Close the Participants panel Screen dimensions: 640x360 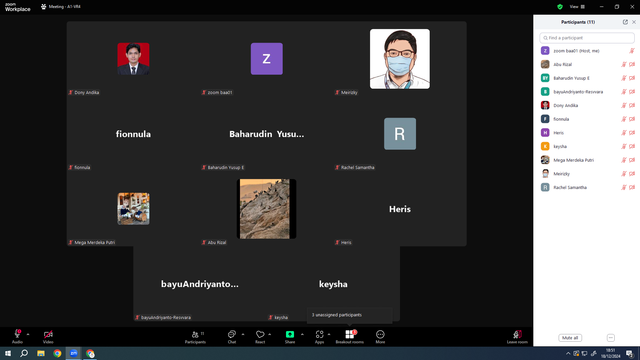[634, 22]
